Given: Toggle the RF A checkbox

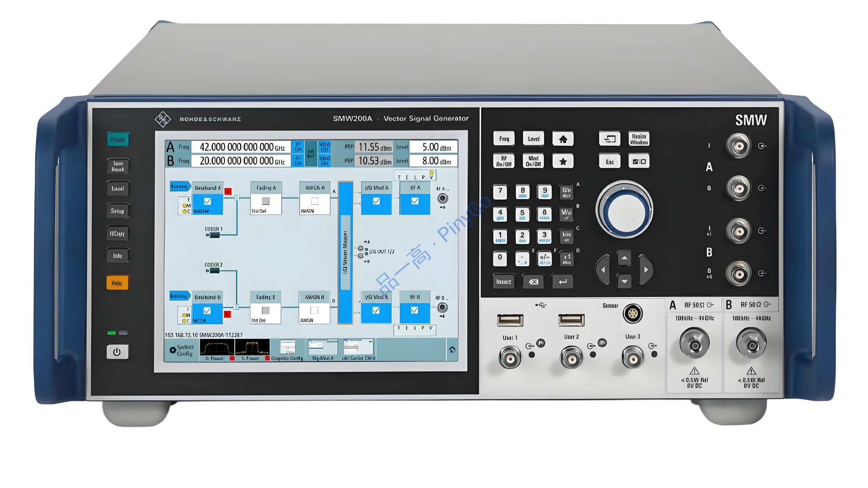Looking at the screenshot, I should coord(415,201).
